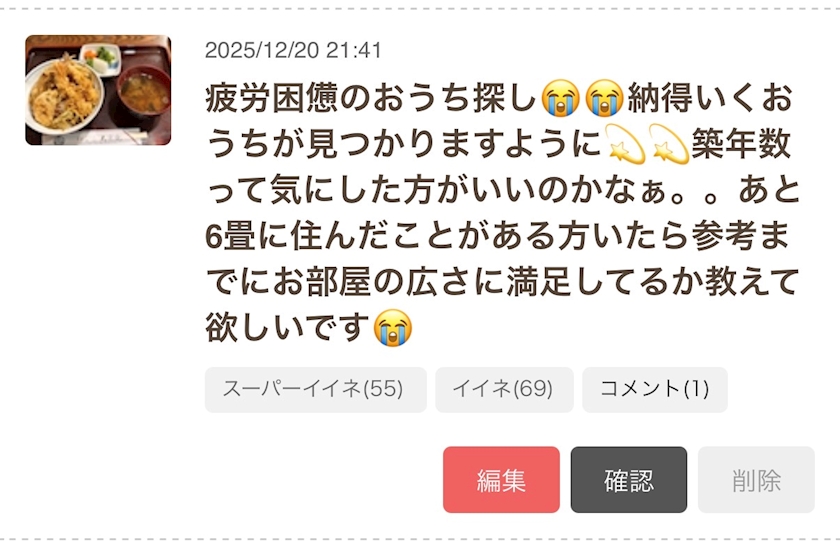The image size is (840, 541).
Task: Choose the dark 確認 confirm button
Action: click(x=628, y=479)
